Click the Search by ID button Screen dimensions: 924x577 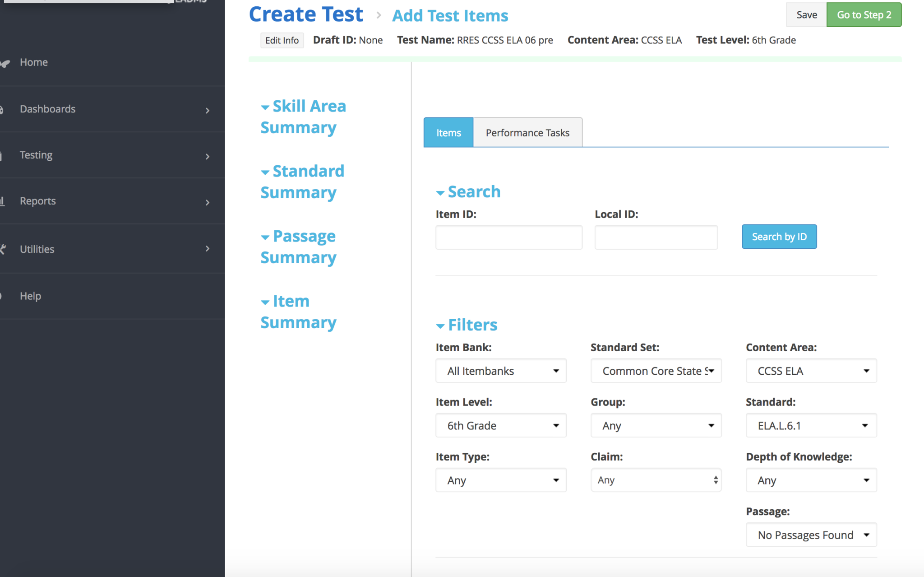(779, 237)
